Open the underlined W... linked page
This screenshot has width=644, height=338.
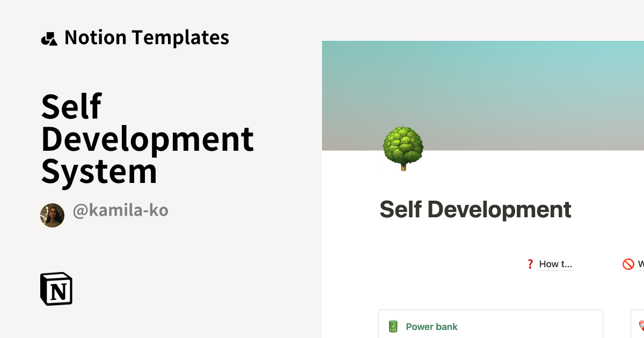tap(640, 264)
